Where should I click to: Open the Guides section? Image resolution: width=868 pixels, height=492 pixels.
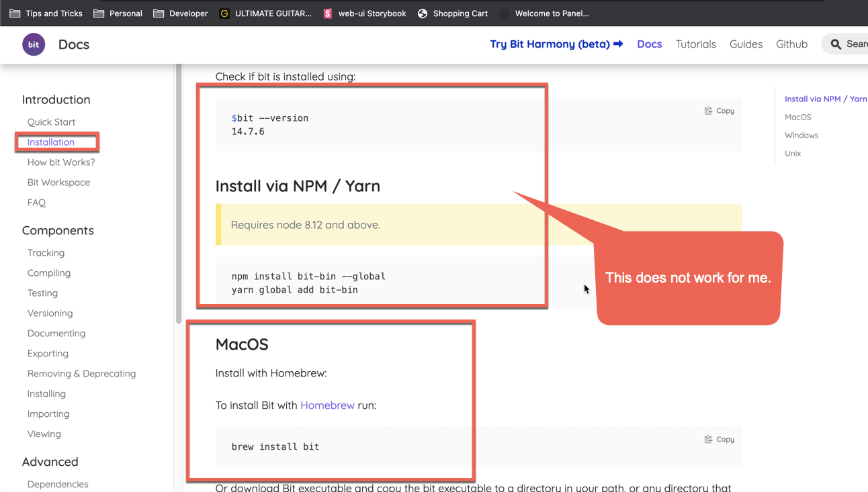coord(746,44)
